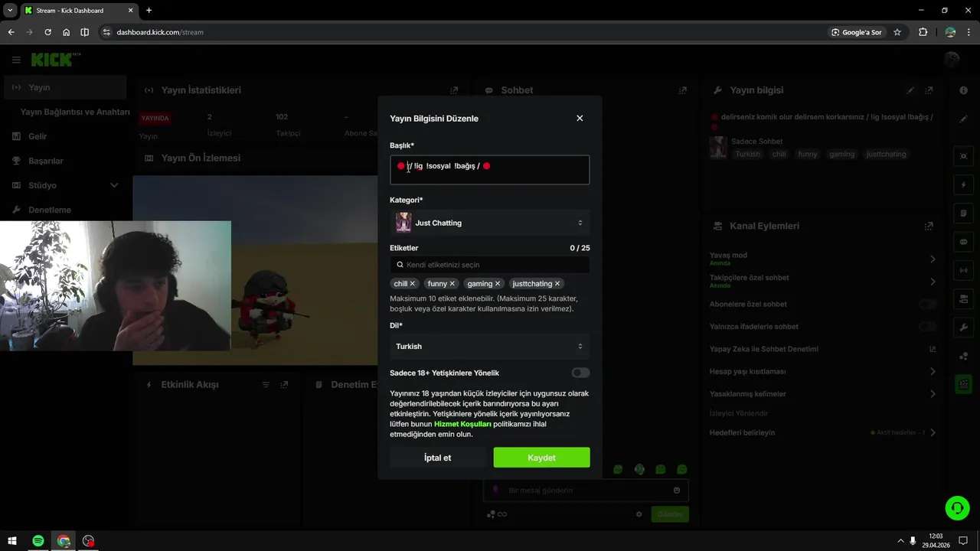Click the pencil icon in right sidebar
This screenshot has width=980, height=551.
point(964,119)
